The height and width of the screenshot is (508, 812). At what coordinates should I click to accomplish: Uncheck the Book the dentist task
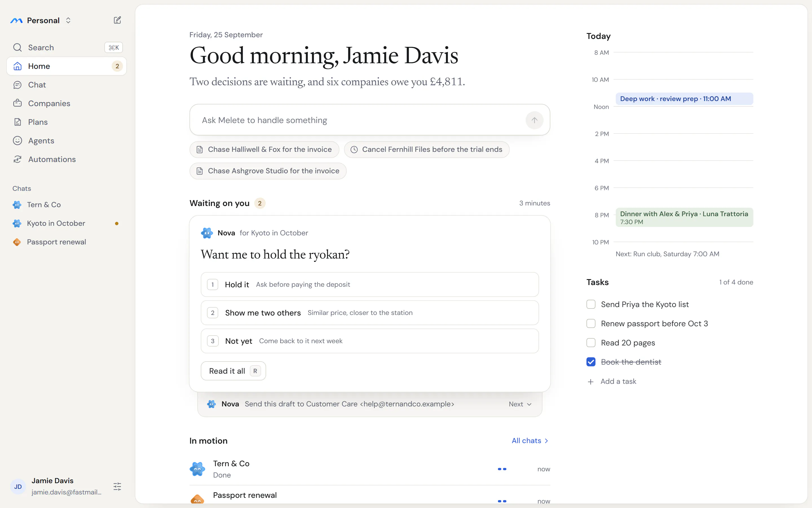591,362
